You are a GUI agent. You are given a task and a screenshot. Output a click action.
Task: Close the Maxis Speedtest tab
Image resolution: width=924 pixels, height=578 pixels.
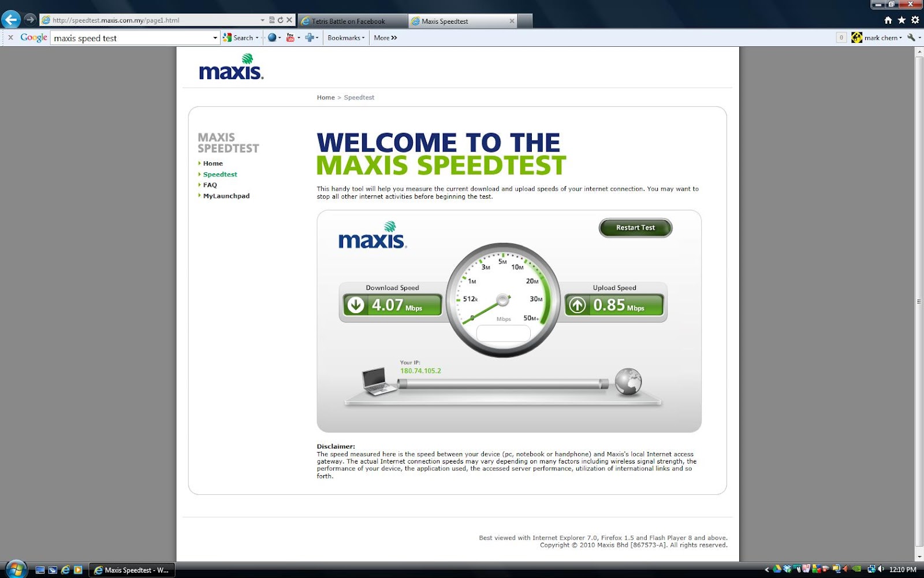512,21
